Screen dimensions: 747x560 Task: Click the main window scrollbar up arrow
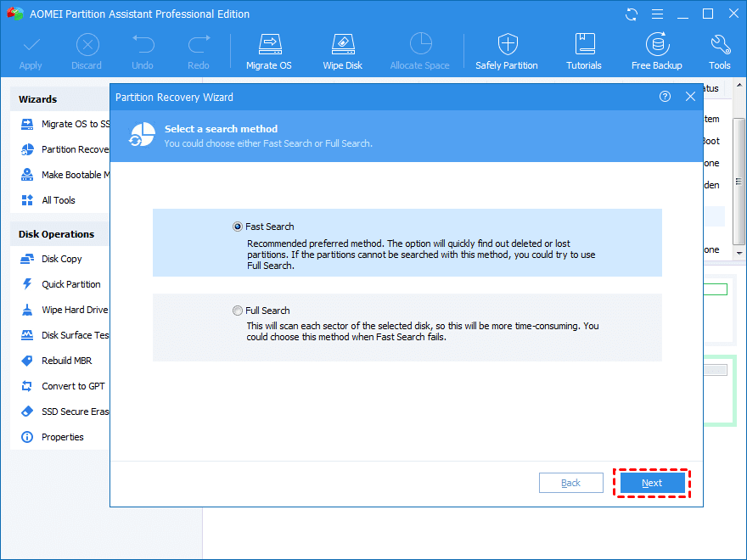[739, 85]
